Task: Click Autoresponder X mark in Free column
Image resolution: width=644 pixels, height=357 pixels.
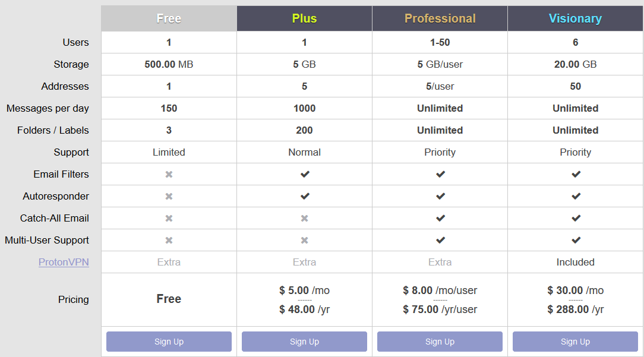Action: coord(169,196)
